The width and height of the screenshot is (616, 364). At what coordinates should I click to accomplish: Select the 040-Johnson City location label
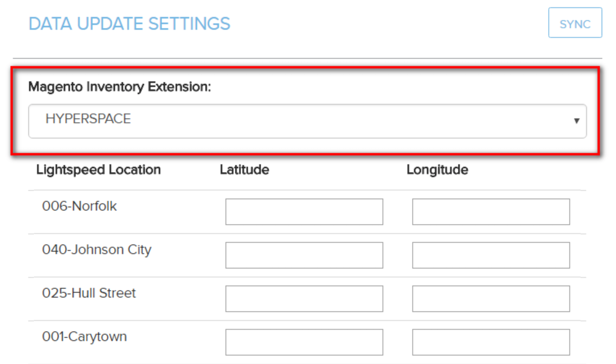[x=97, y=250]
